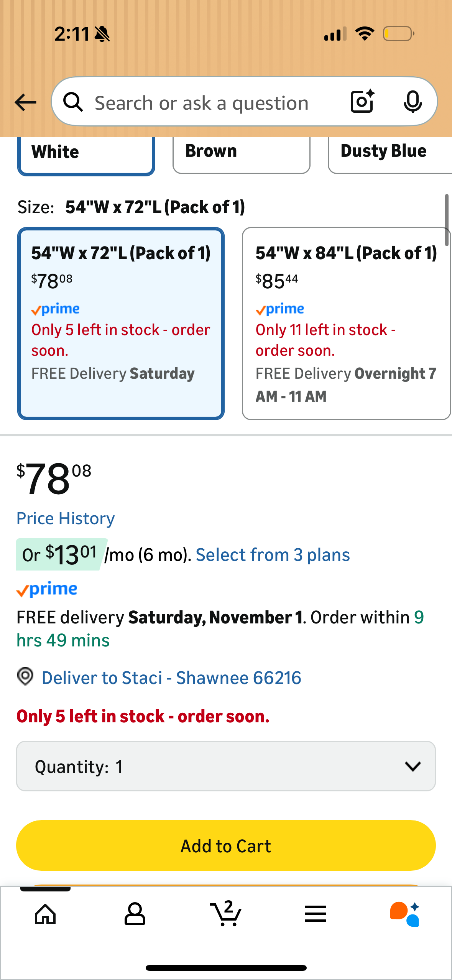452x980 pixels.
Task: Open the Rufus AI assistant icon
Action: click(x=405, y=914)
